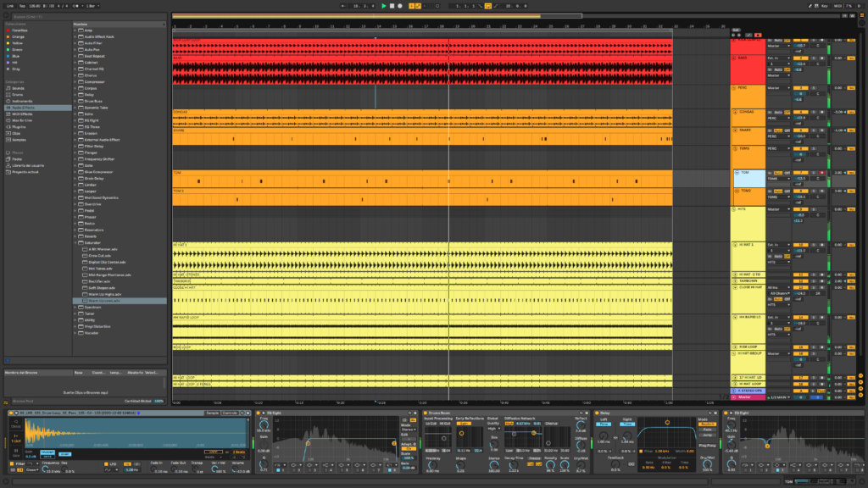Toggle off the Delay device activator
This screenshot has height=488, width=868.
click(x=597, y=413)
